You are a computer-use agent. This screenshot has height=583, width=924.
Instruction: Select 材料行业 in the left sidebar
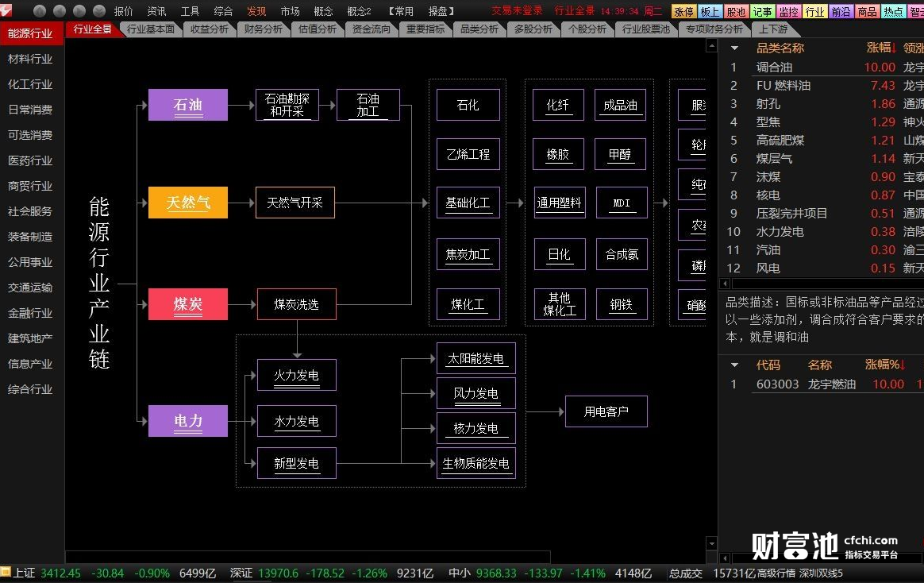click(30, 59)
